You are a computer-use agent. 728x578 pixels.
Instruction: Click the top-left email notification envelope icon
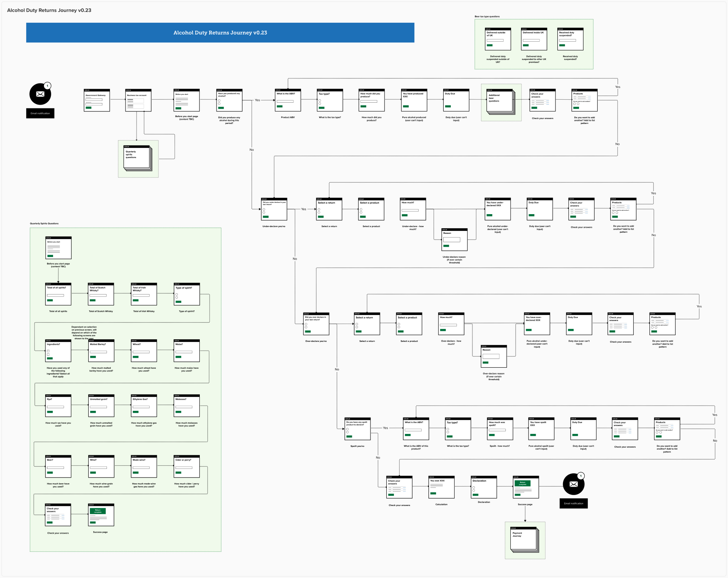(40, 94)
